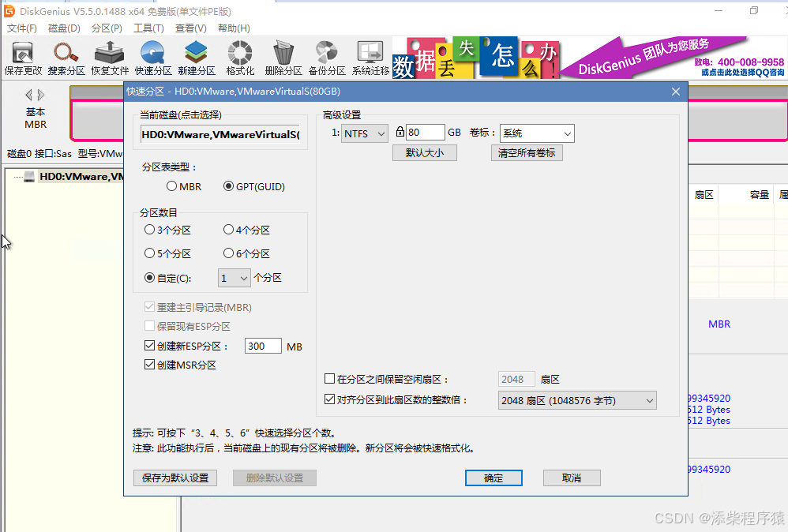Image resolution: width=788 pixels, height=532 pixels.
Task: Click the DiskGenius app logo in title bar
Action: point(9,11)
